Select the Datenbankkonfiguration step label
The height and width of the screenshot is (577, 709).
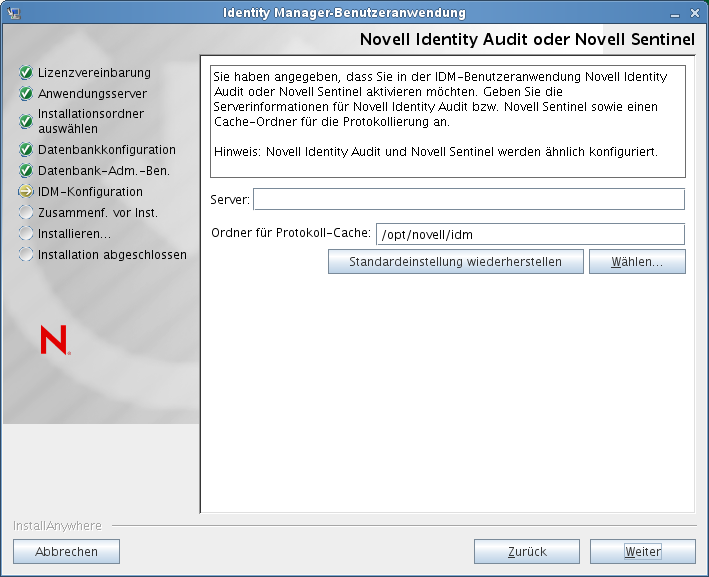[107, 149]
